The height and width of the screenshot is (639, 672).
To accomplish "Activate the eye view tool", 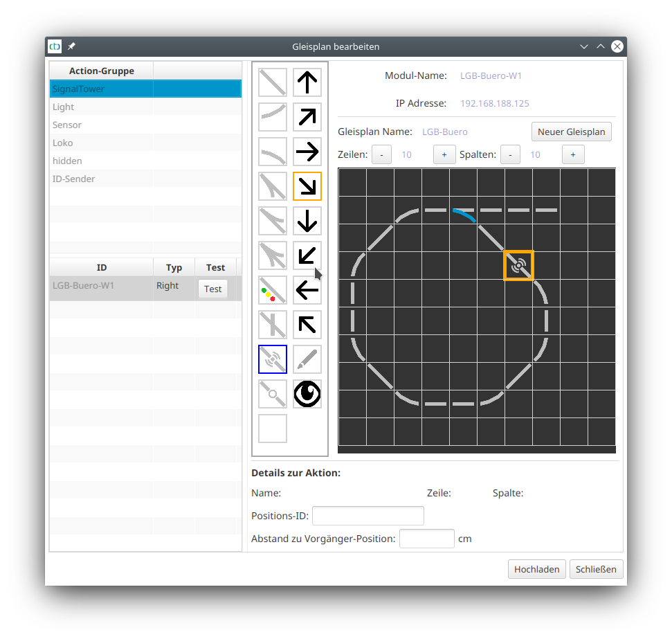I will 307,393.
